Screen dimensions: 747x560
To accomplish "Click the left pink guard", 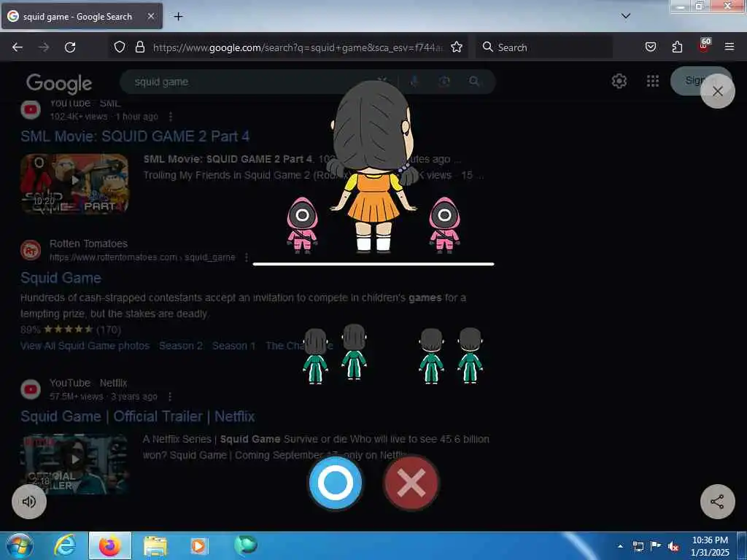I will 302,224.
